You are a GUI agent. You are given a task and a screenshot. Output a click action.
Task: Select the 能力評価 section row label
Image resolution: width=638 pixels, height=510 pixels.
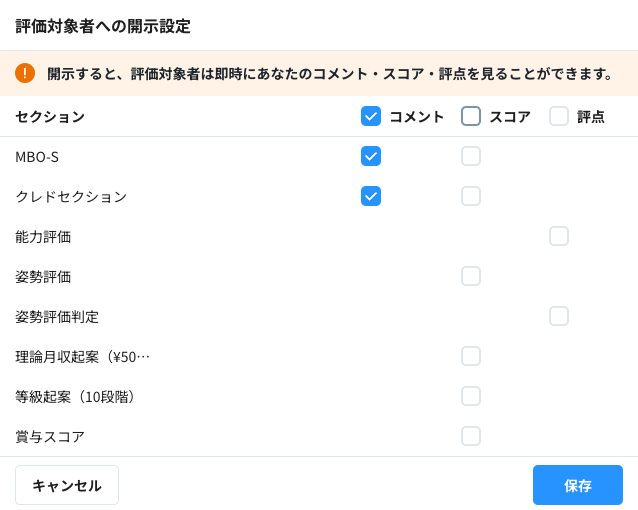point(43,237)
